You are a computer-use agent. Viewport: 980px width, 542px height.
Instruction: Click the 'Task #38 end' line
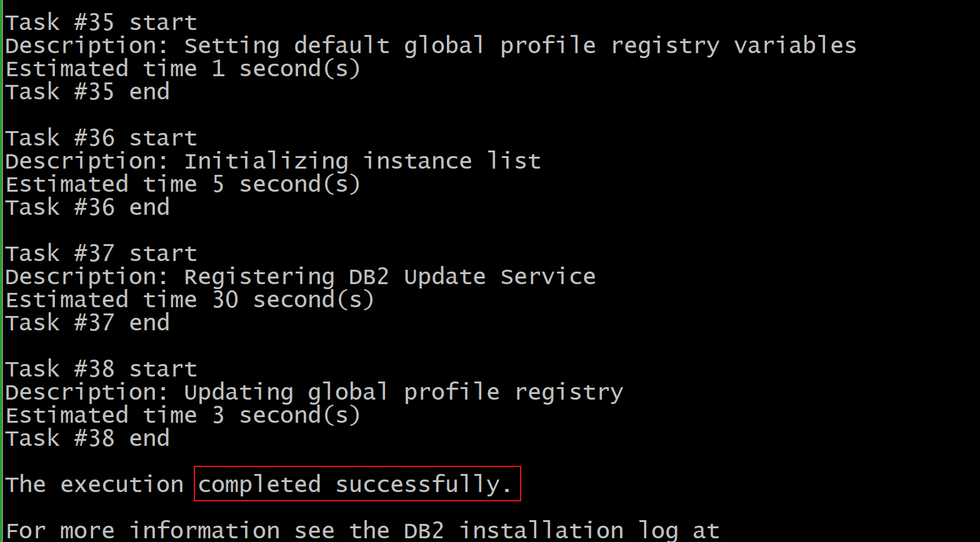pos(87,438)
